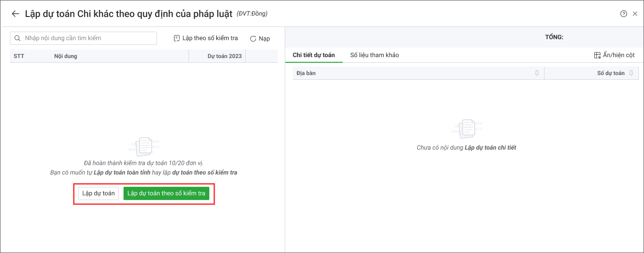Pin the Địa bàn column
This screenshot has width=644, height=253.
click(537, 73)
